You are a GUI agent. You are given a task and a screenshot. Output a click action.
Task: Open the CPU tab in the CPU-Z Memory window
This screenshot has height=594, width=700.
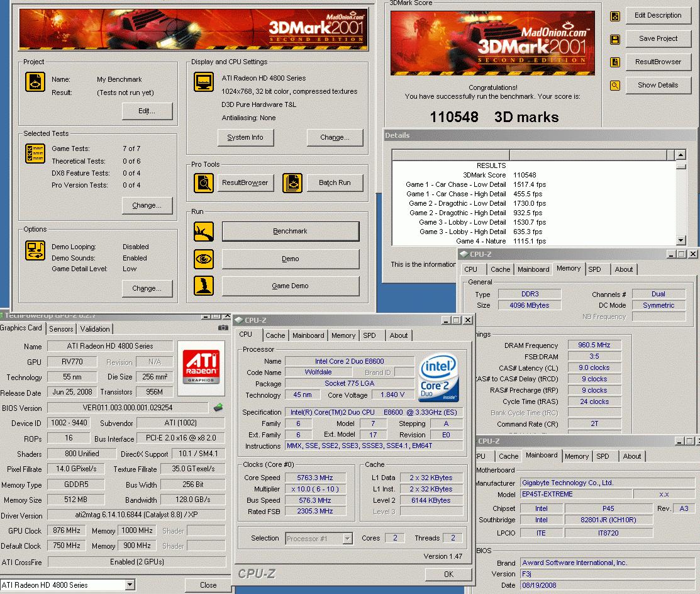[x=470, y=269]
